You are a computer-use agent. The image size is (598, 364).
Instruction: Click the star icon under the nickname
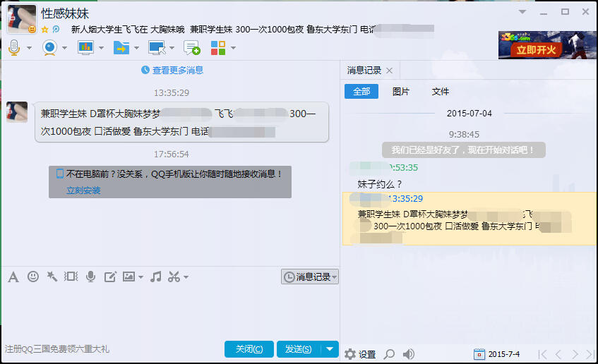[x=44, y=30]
